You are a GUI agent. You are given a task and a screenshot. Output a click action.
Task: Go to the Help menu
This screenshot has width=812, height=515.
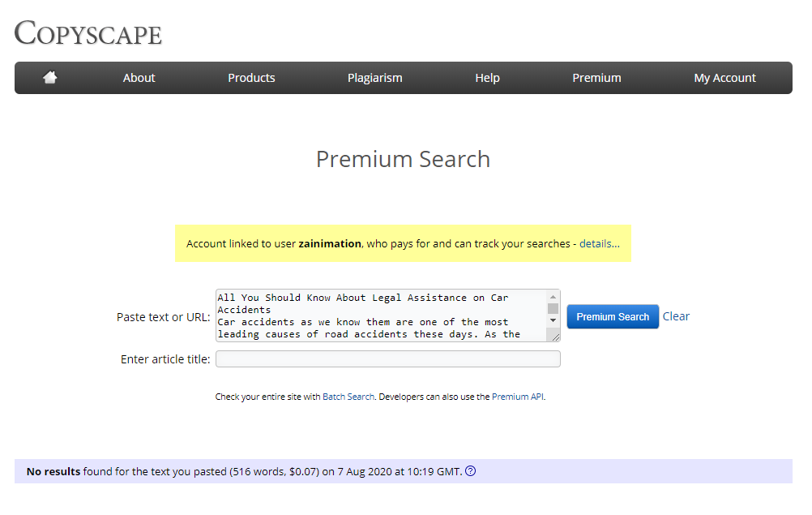point(487,78)
